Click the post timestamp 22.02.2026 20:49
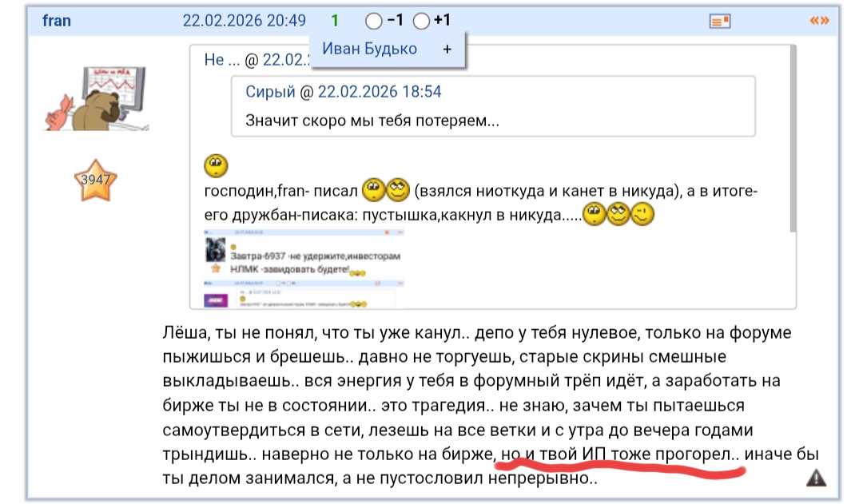Screen dimensions: 863x504 [244, 21]
